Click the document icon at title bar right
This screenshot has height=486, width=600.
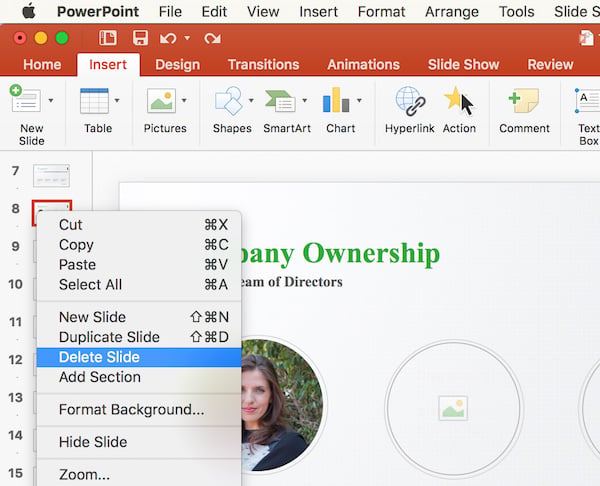point(587,38)
